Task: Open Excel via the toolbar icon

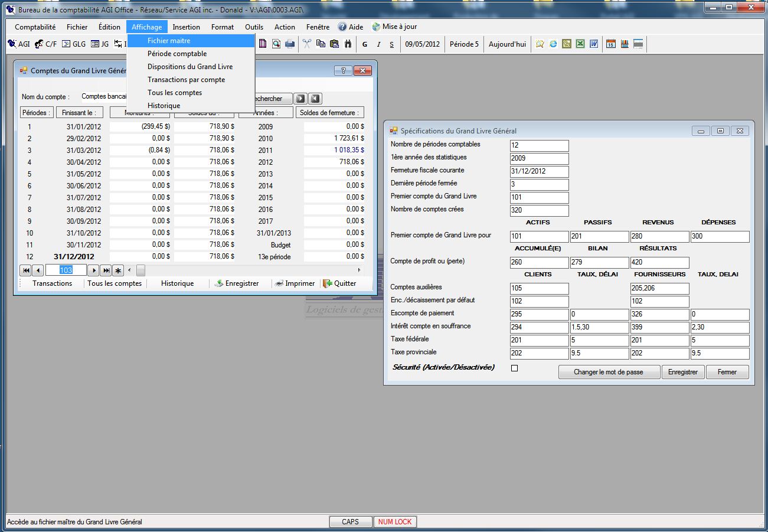Action: pyautogui.click(x=580, y=44)
